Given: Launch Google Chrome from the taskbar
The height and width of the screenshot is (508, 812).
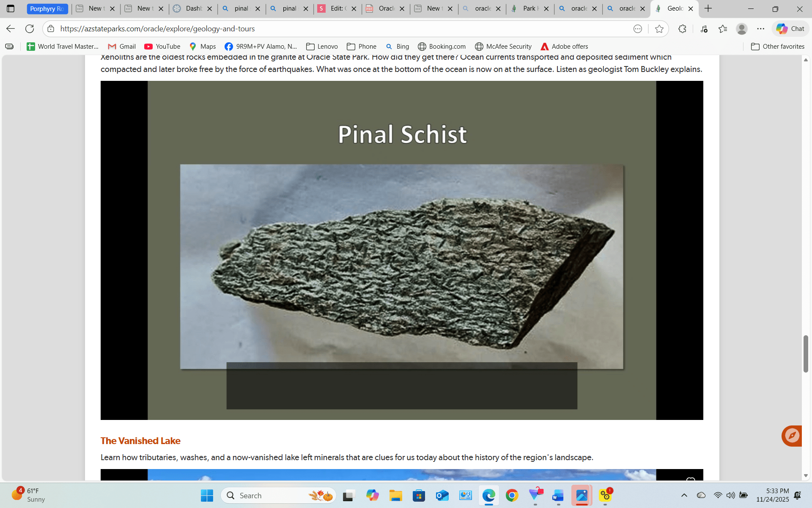Looking at the screenshot, I should tap(512, 495).
